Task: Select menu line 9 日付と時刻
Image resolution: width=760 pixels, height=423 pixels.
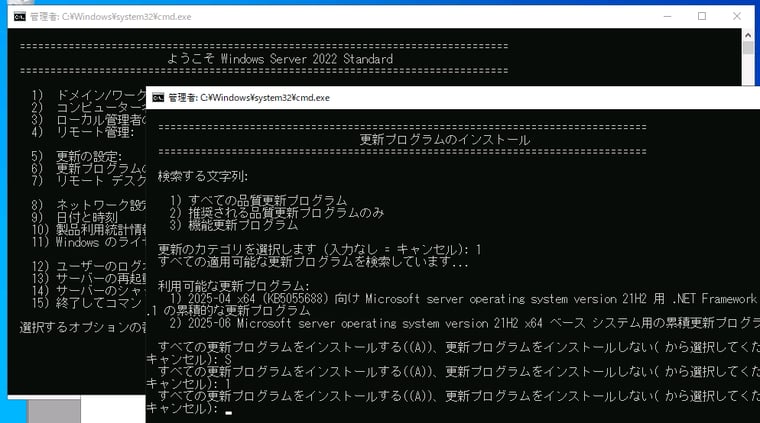Action: pyautogui.click(x=75, y=217)
